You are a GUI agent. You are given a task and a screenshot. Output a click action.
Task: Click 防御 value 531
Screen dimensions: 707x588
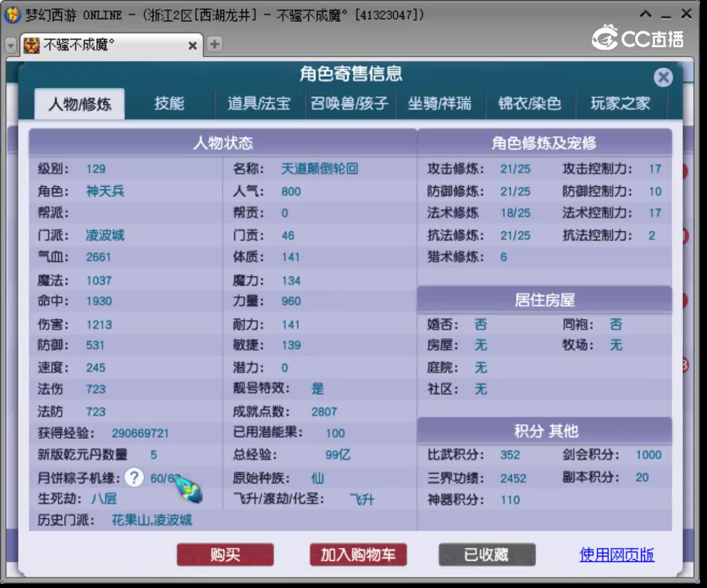click(95, 345)
